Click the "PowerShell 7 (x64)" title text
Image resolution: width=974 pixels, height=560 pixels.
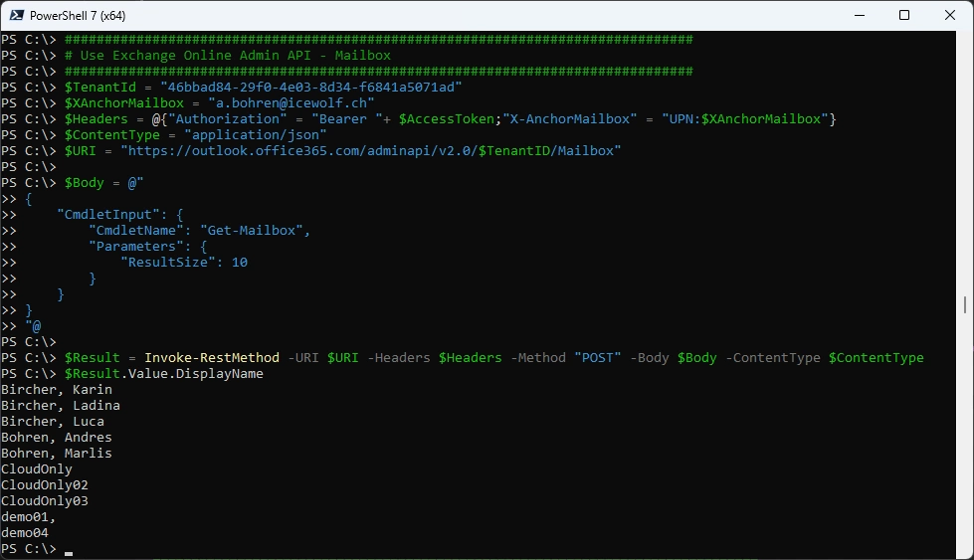[x=78, y=16]
